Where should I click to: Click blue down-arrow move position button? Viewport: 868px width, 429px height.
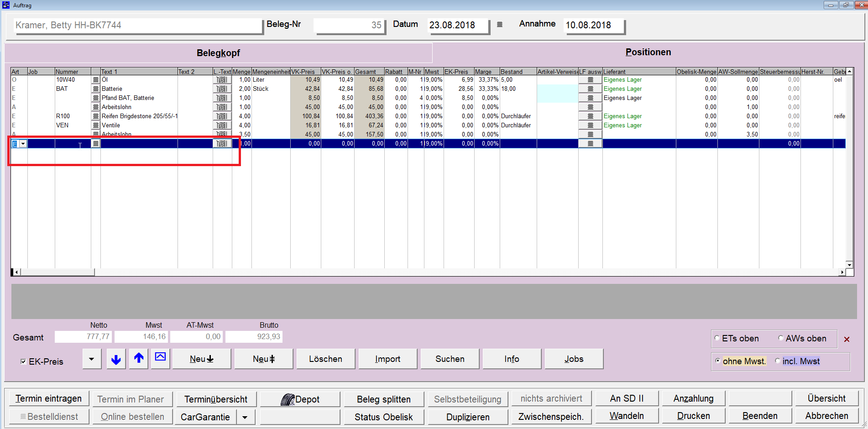116,359
